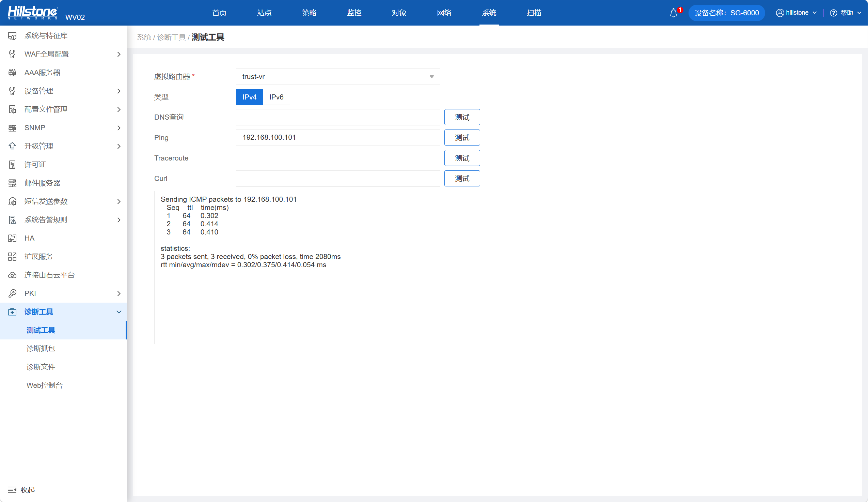The image size is (868, 502).
Task: Click the HA sidebar icon
Action: point(12,238)
